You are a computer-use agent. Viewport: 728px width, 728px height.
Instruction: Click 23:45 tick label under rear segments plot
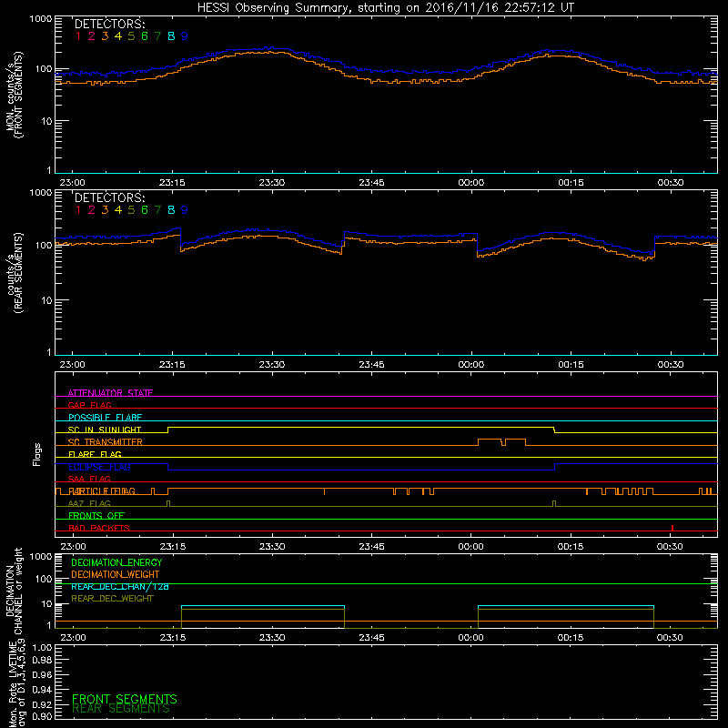(371, 365)
